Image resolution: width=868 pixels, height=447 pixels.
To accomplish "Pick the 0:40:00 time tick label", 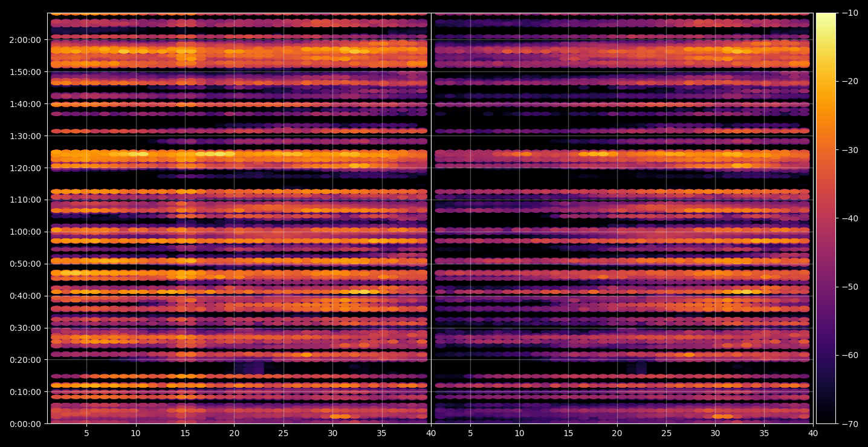I will (25, 296).
